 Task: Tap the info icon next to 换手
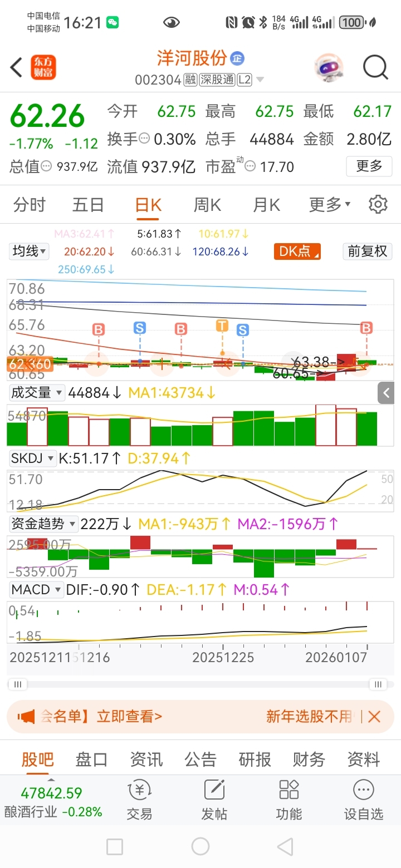pos(145,139)
